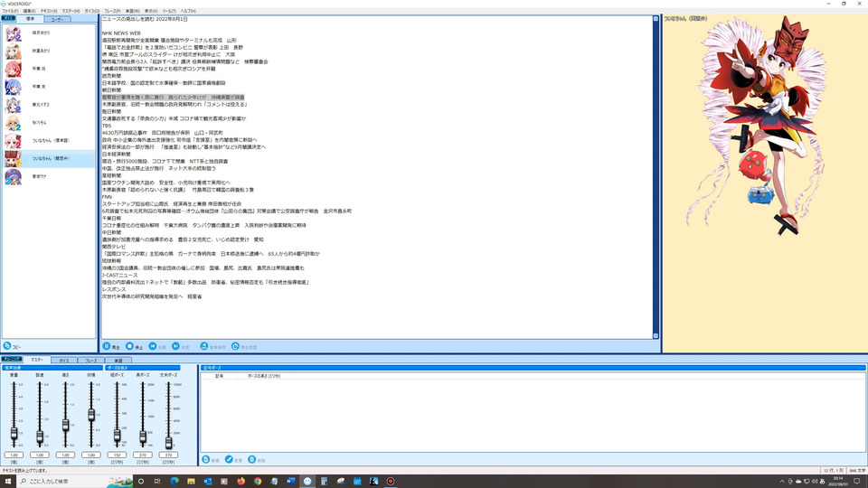The image size is (868, 488).
Task: Click the text editor scrollbar up arrow
Action: [x=656, y=19]
